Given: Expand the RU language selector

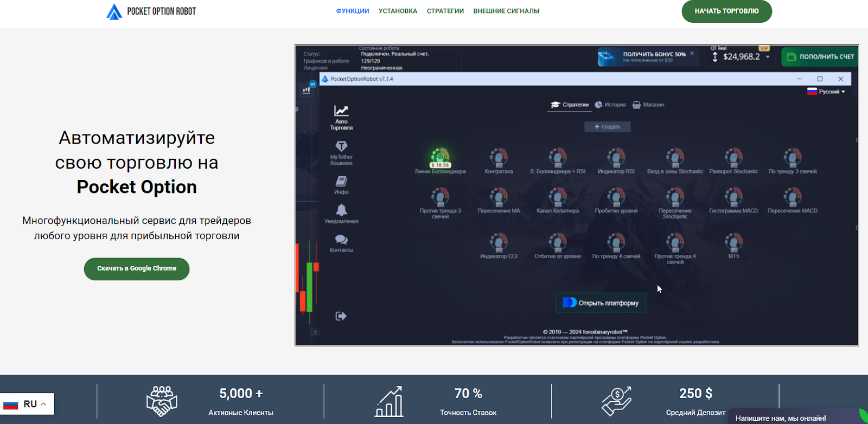Looking at the screenshot, I should click(27, 404).
